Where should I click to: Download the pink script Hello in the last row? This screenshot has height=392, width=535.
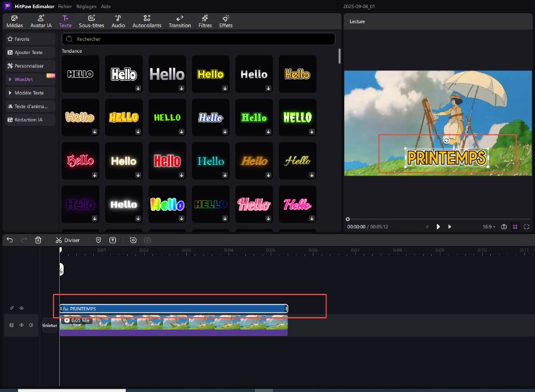pyautogui.click(x=312, y=218)
